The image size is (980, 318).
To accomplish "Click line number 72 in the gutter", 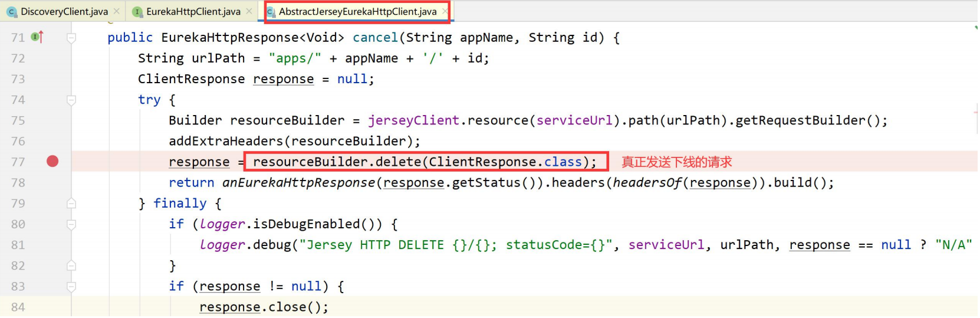I will (18, 58).
